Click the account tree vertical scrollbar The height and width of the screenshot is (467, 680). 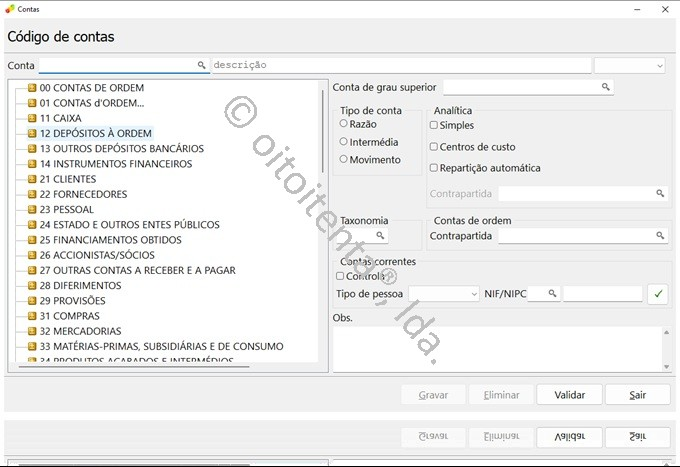(323, 131)
